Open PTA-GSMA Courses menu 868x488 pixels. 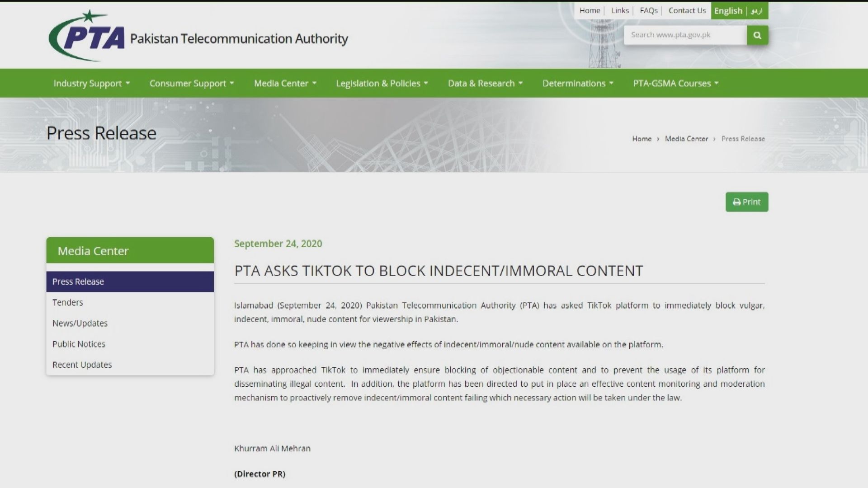coord(675,84)
